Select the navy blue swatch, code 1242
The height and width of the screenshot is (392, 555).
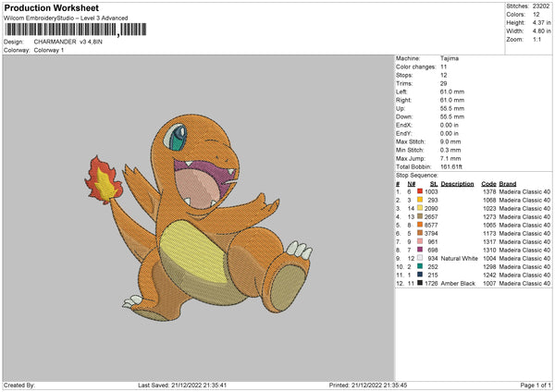421,275
